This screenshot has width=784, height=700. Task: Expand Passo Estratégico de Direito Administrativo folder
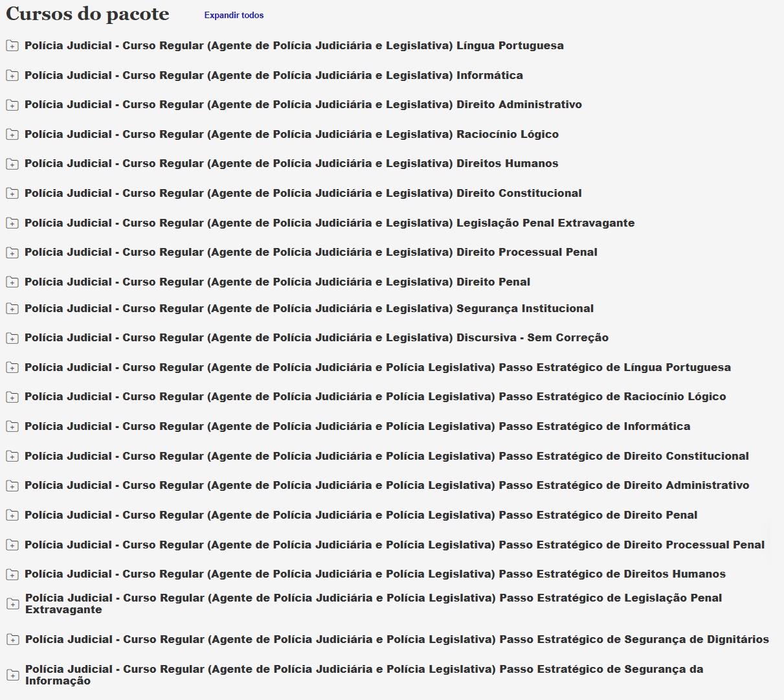click(x=12, y=486)
